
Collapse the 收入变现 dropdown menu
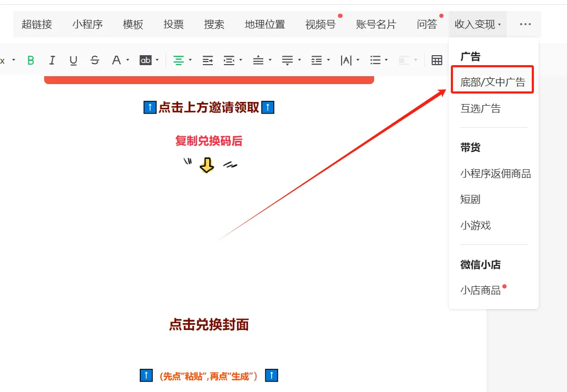click(x=478, y=24)
